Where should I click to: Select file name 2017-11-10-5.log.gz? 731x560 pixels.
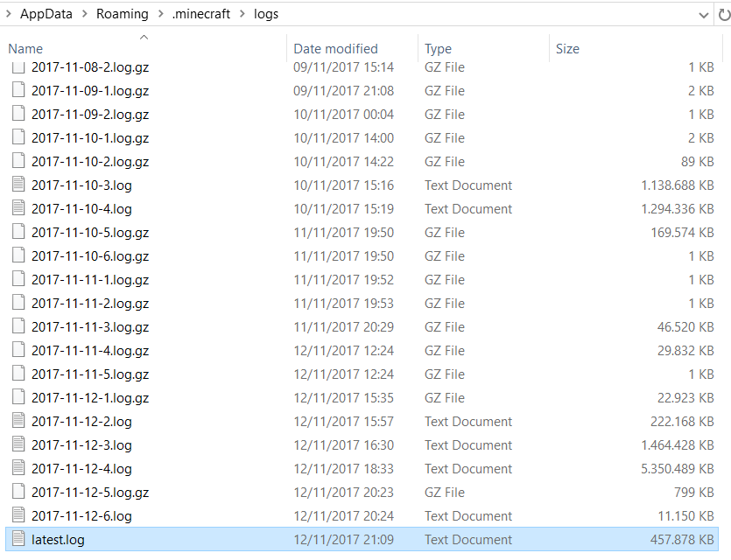pos(90,233)
